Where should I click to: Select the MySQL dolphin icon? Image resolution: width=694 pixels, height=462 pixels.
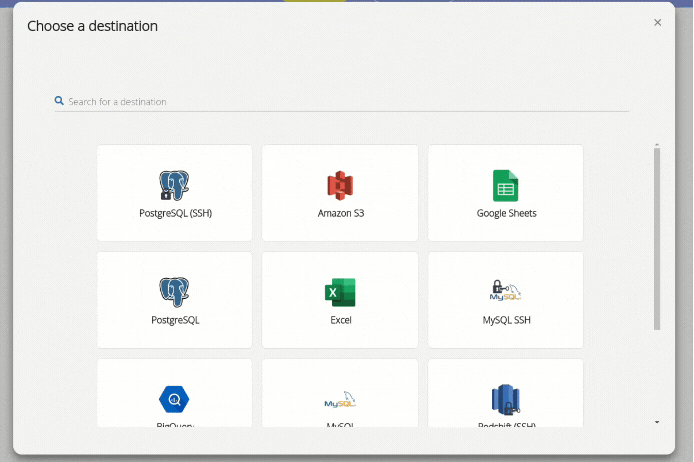pyautogui.click(x=340, y=400)
